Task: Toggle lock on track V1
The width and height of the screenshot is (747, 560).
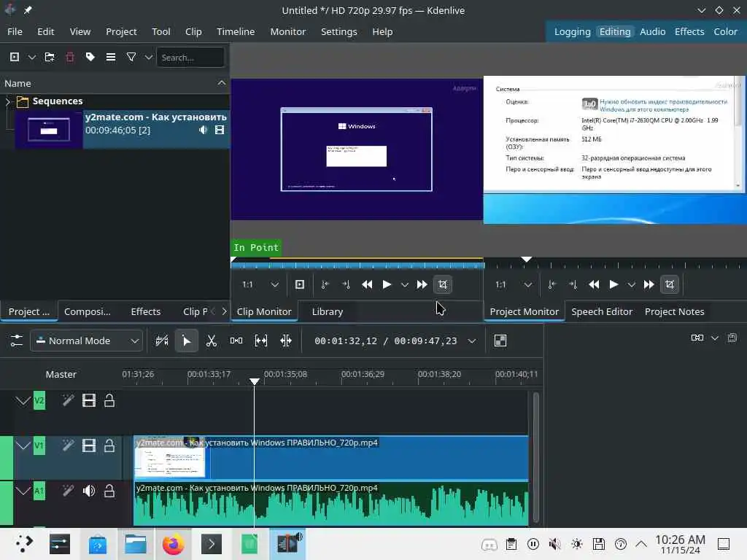Action: (x=109, y=446)
